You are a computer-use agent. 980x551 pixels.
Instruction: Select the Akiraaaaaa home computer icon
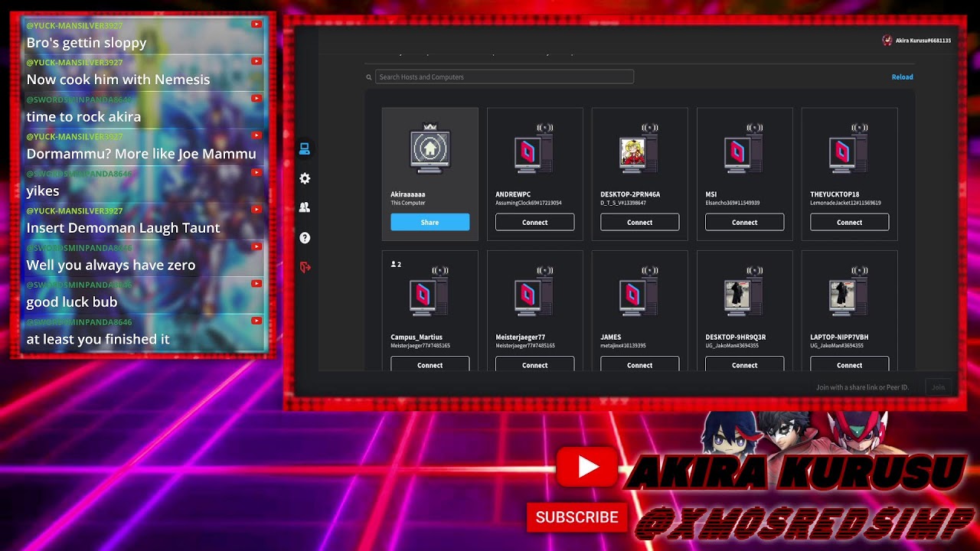(430, 148)
